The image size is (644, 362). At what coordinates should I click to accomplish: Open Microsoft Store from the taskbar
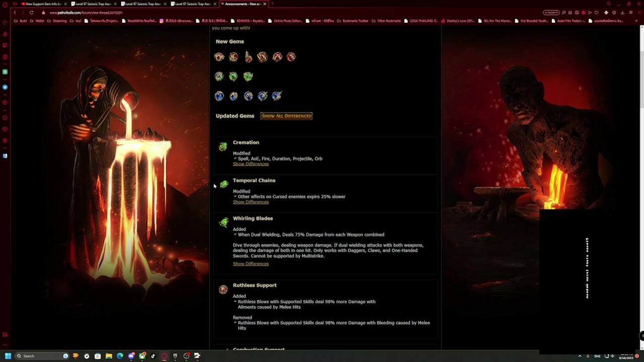98,356
